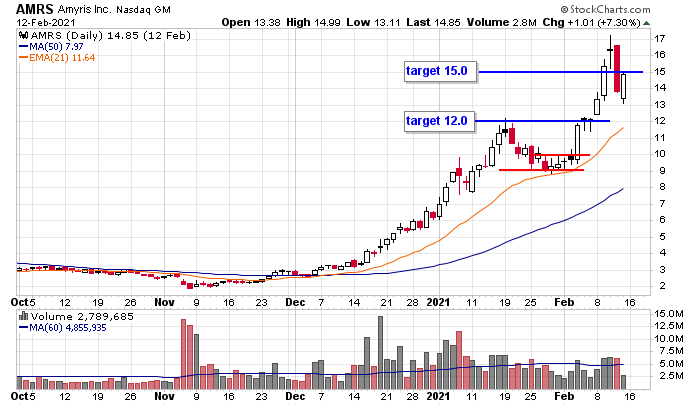This screenshot has height=405, width=700.
Task: Click the tall red candle near 16
Action: pyautogui.click(x=617, y=69)
